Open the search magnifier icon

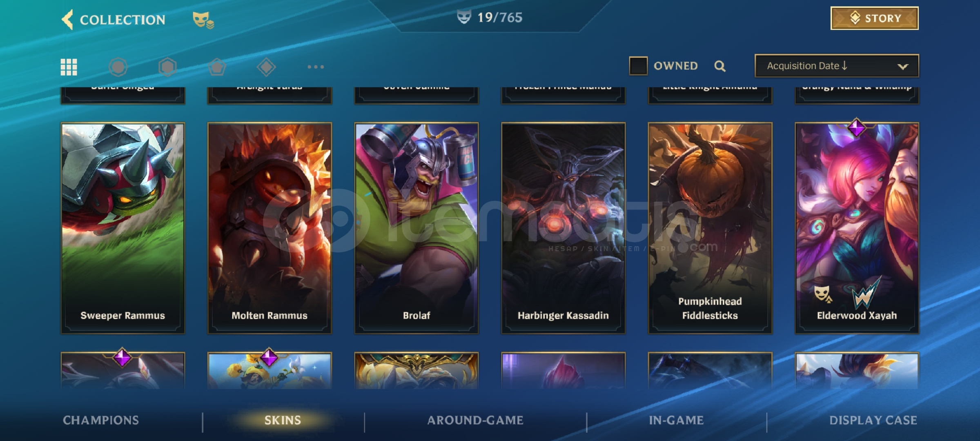pyautogui.click(x=720, y=66)
